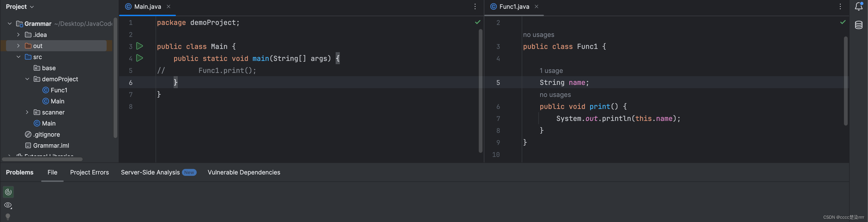This screenshot has width=868, height=222.
Task: Click the Grammar.iml file icon
Action: (x=28, y=146)
